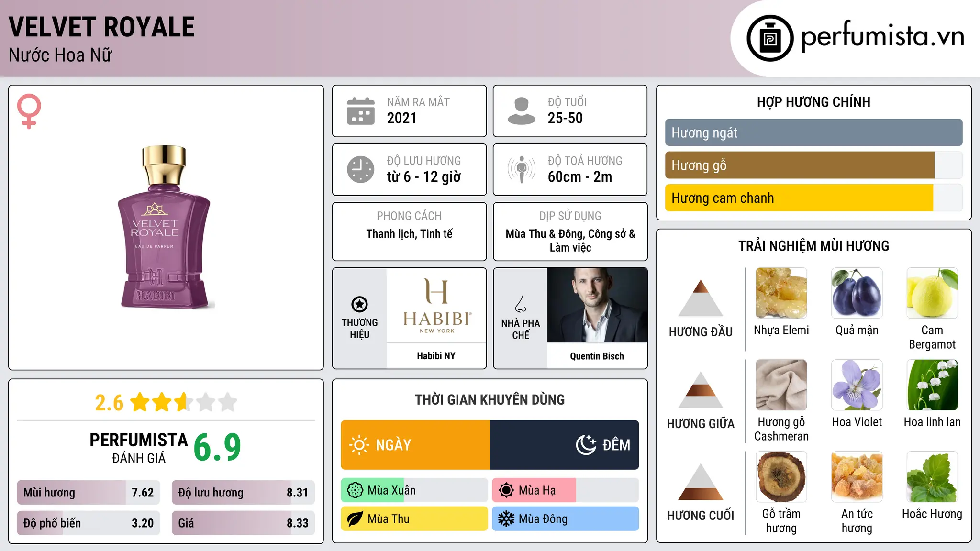
Task: Click the An tức hương note image
Action: click(x=857, y=477)
